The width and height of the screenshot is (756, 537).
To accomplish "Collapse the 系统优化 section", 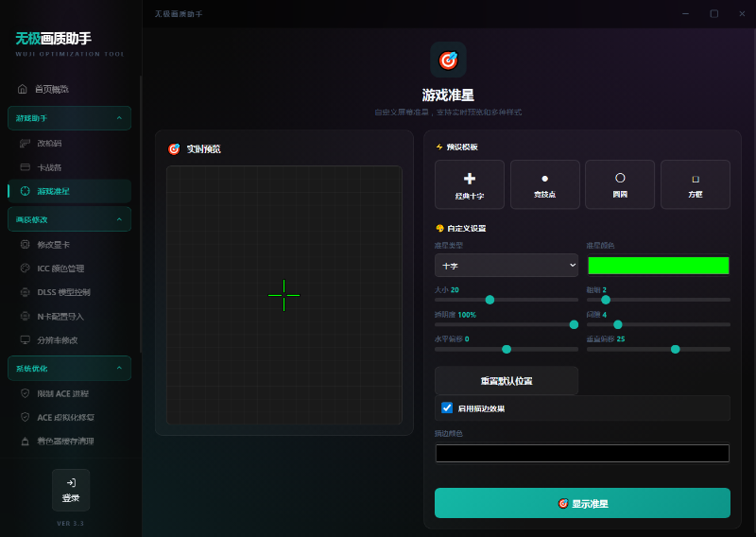I will pyautogui.click(x=118, y=368).
